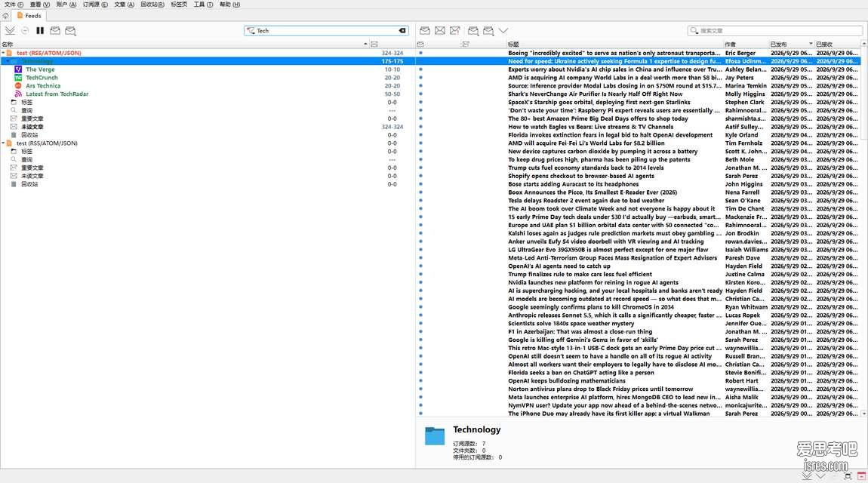Click pink RSS icon of Latest from TechRadar
The image size is (868, 483).
[x=18, y=94]
